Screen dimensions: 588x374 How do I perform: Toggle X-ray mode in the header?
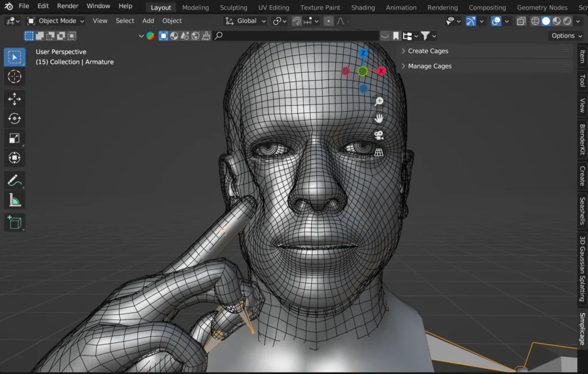pyautogui.click(x=521, y=21)
